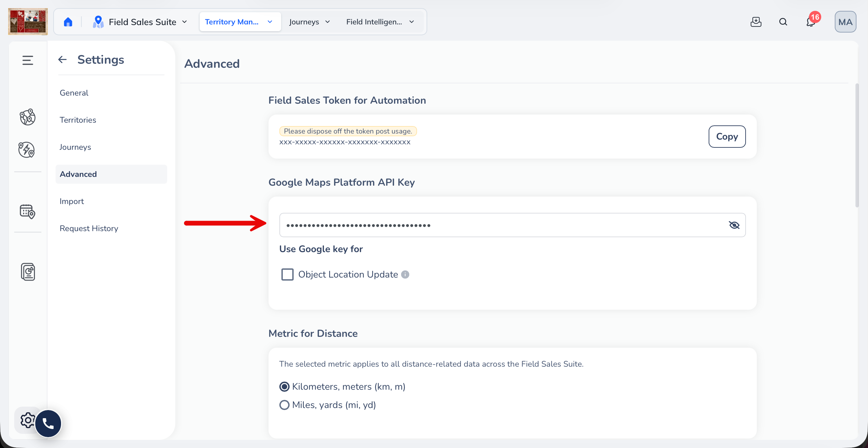Click the Field Sales Suite map pin logo
Screen dimensions: 868x448
98,22
